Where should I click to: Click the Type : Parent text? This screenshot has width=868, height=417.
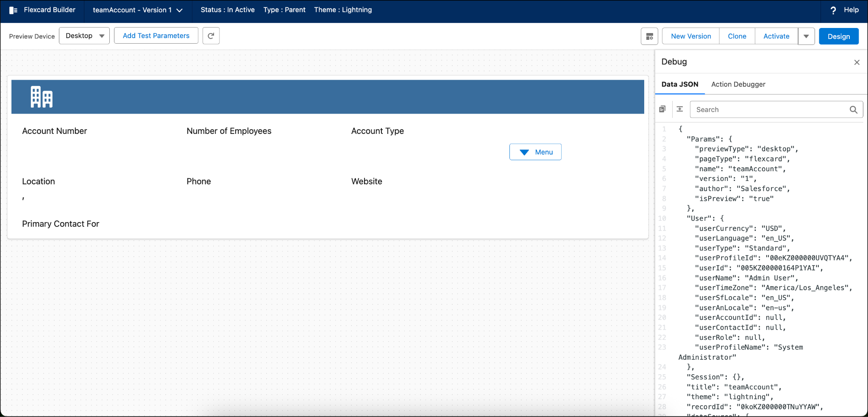284,10
